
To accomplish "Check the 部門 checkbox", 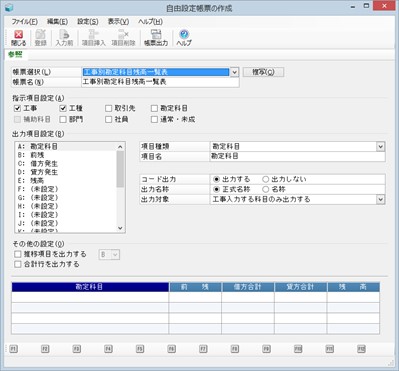I will (63, 119).
